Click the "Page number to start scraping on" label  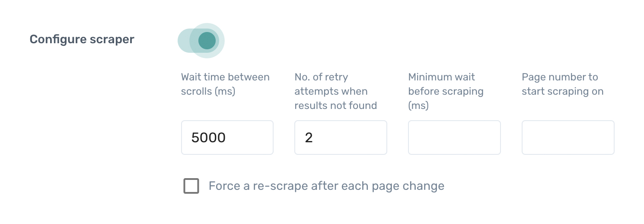click(562, 84)
